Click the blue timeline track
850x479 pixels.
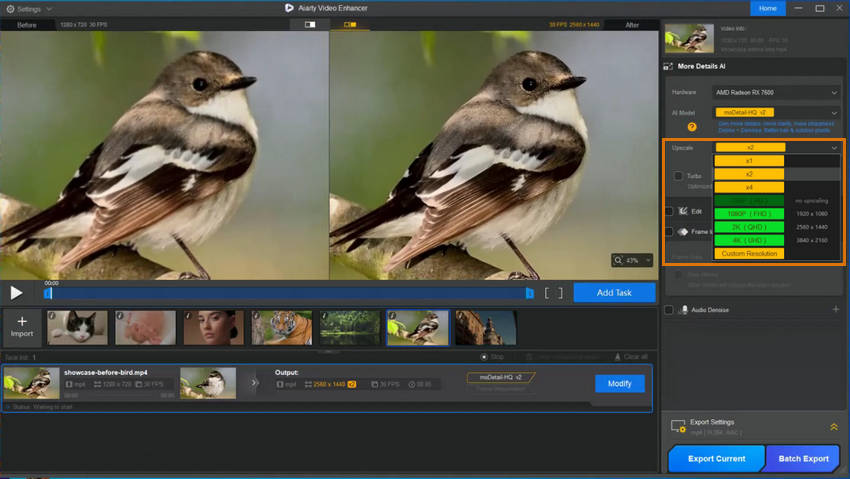pos(288,293)
